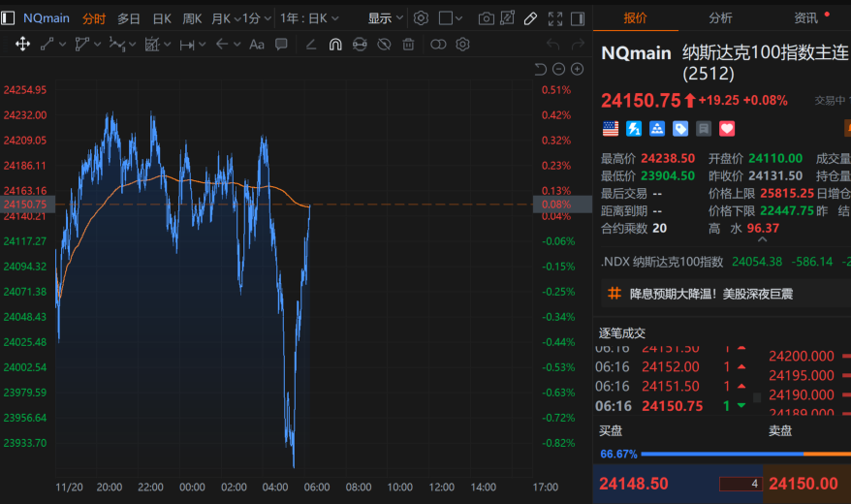Delete drawings with the trash icon
The image size is (851, 504).
tap(408, 45)
